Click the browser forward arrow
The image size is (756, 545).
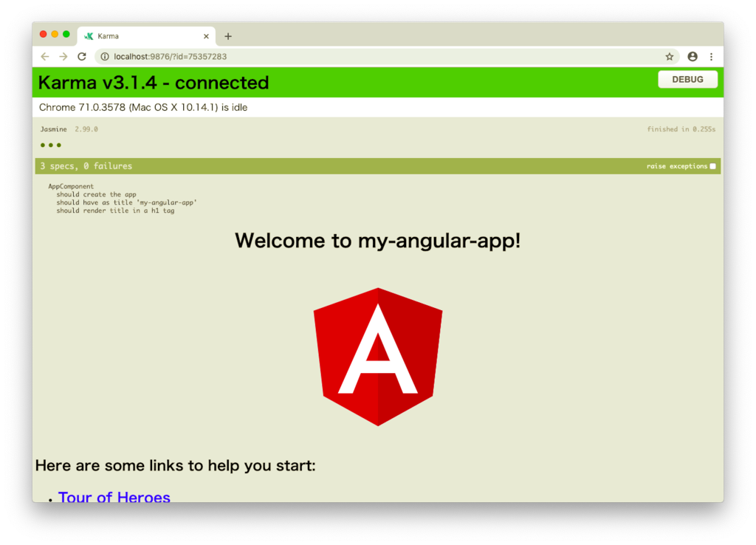point(63,56)
